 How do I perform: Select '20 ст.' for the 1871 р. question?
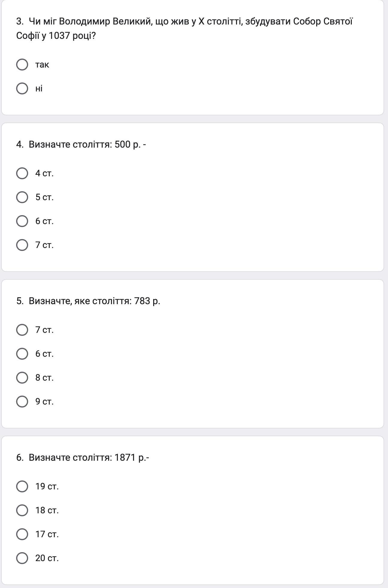[22, 558]
